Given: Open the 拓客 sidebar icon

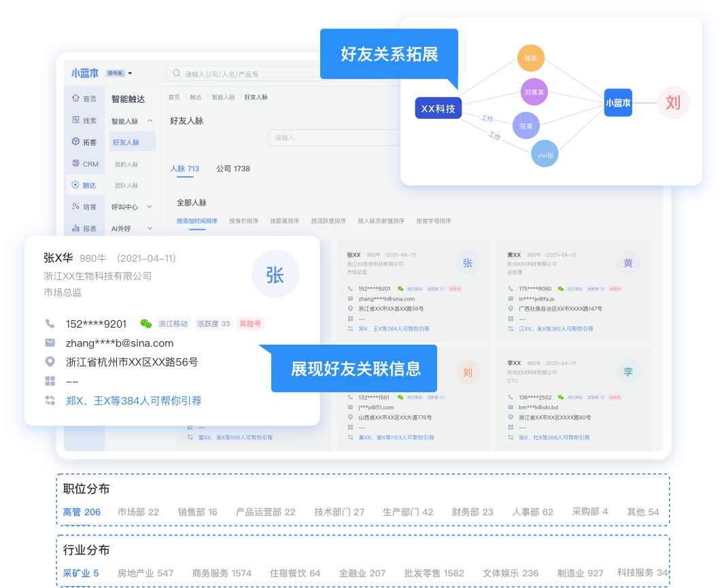Looking at the screenshot, I should (75, 141).
